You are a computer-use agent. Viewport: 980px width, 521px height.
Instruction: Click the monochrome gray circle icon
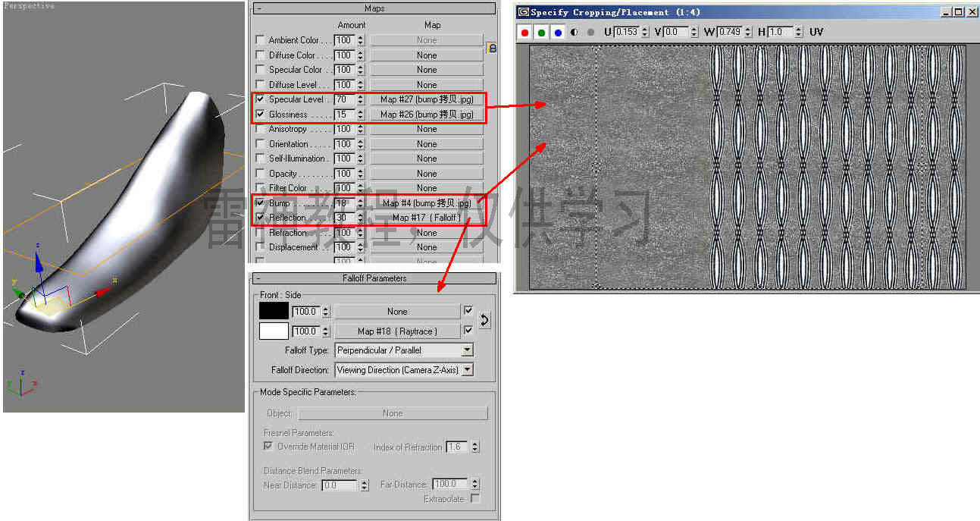point(590,33)
